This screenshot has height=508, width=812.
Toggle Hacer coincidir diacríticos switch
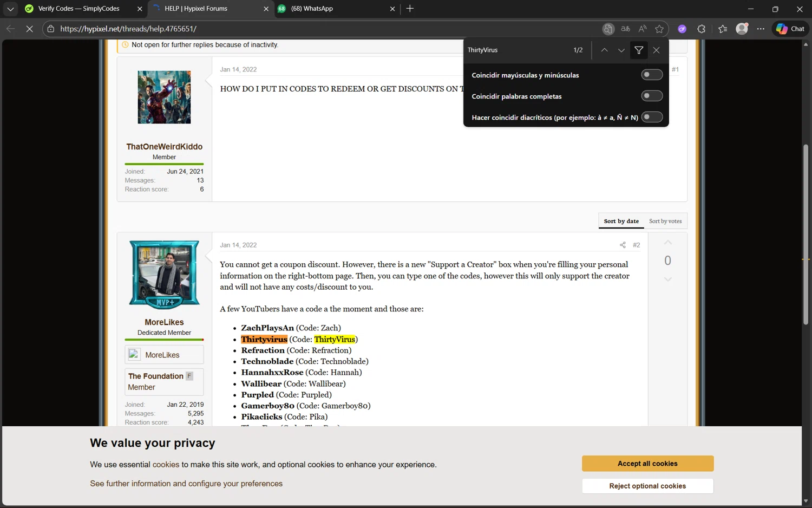(x=652, y=117)
